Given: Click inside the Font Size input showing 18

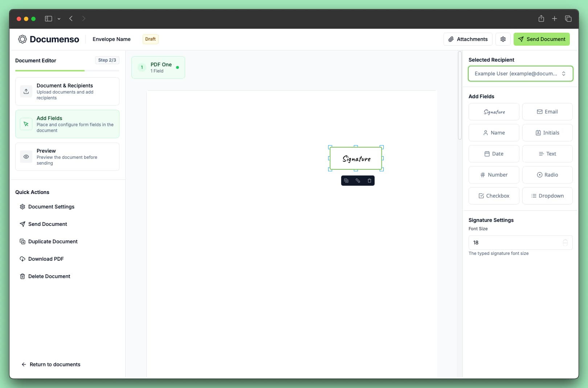Looking at the screenshot, I should click(x=515, y=243).
